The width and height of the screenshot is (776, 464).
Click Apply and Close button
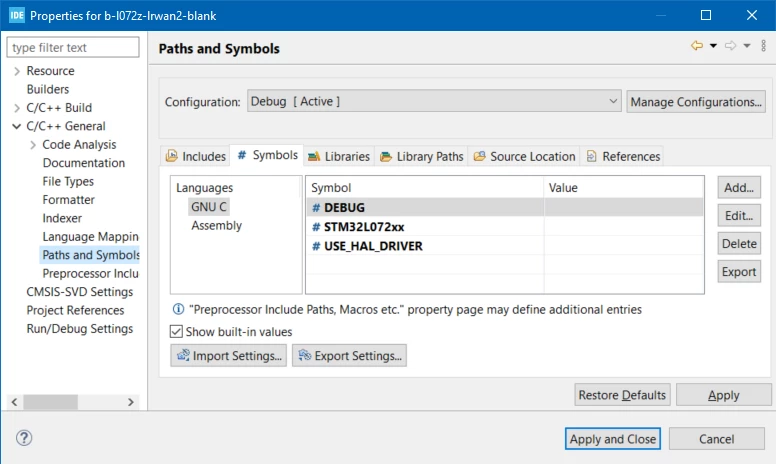[x=613, y=439]
